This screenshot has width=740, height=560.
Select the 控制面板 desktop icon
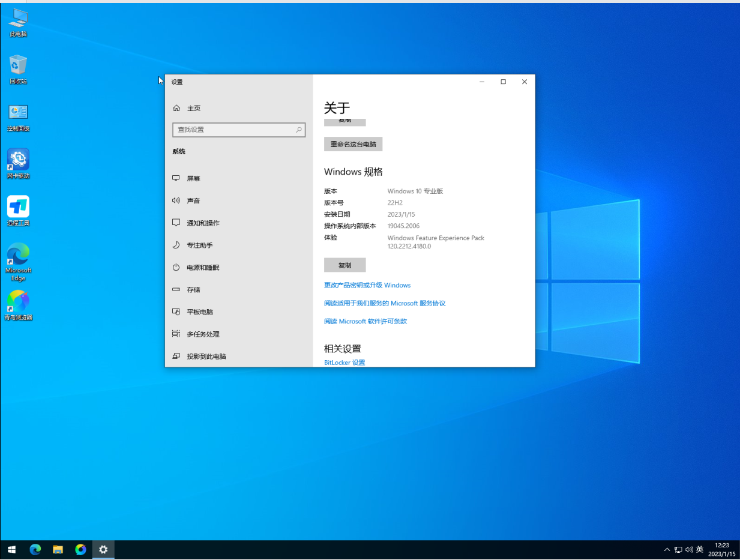pos(18,116)
